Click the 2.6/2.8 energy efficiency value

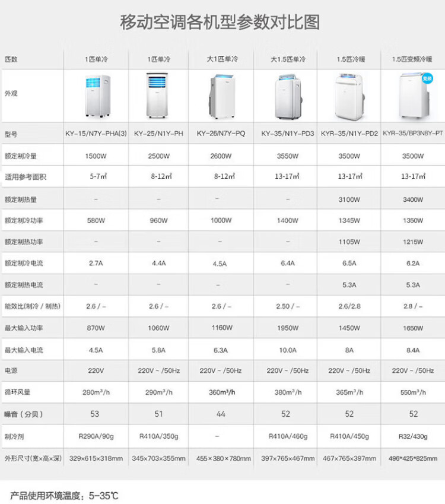tap(349, 306)
